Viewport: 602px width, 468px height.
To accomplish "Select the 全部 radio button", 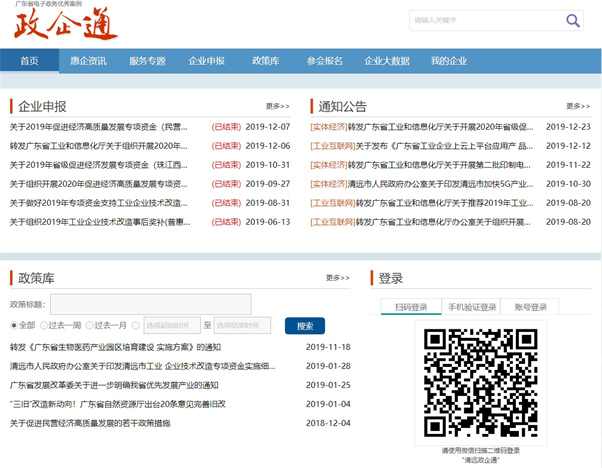I will tap(14, 326).
